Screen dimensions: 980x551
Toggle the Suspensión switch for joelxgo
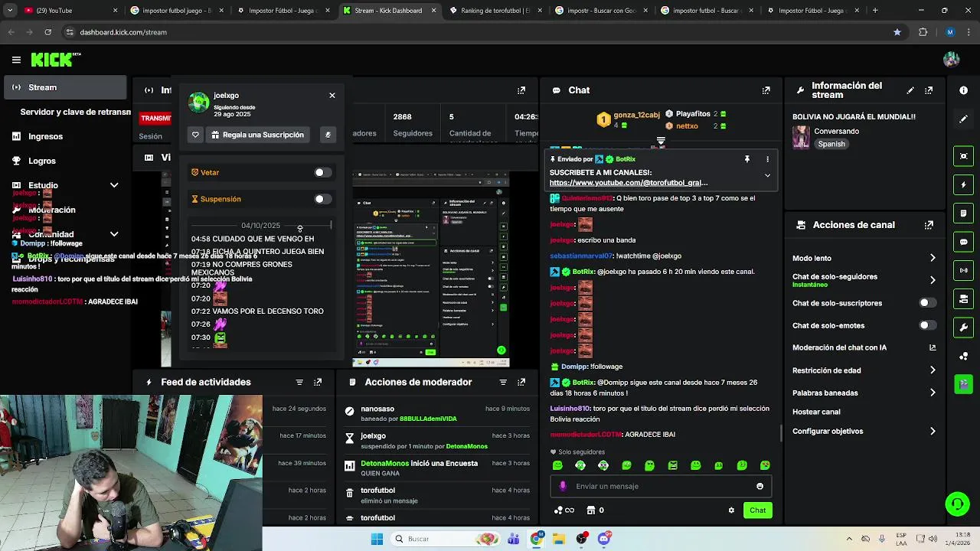click(x=322, y=199)
